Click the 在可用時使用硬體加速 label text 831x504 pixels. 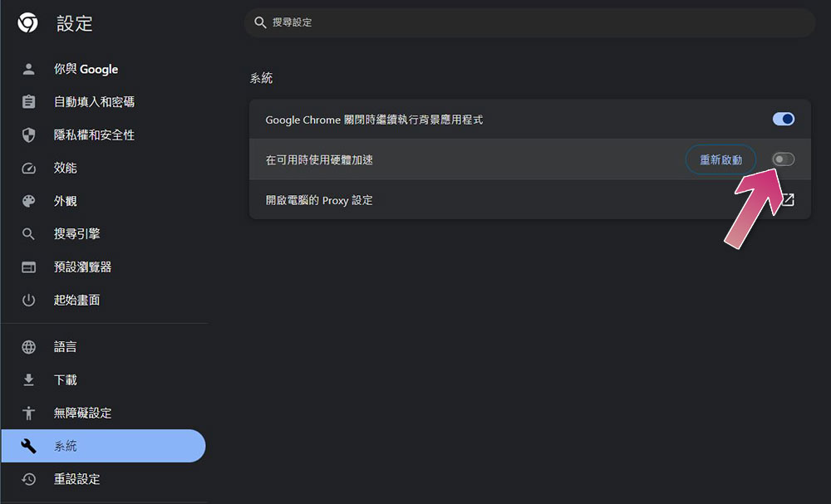pyautogui.click(x=319, y=160)
